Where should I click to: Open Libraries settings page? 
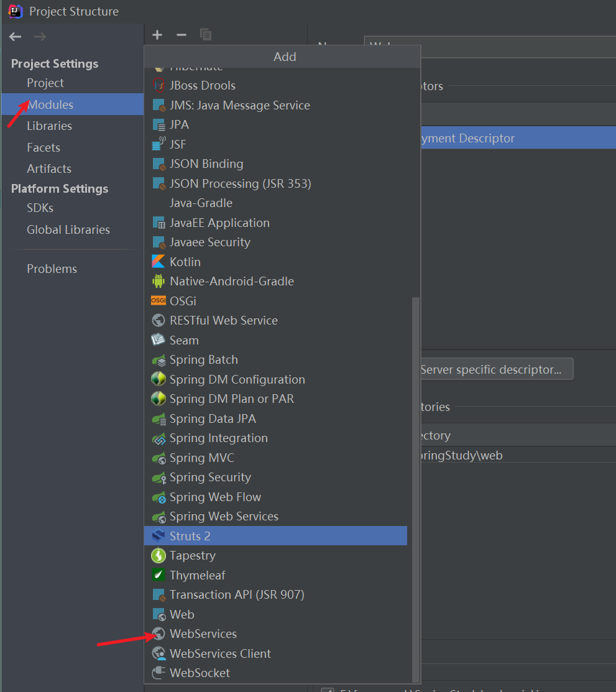coord(49,126)
